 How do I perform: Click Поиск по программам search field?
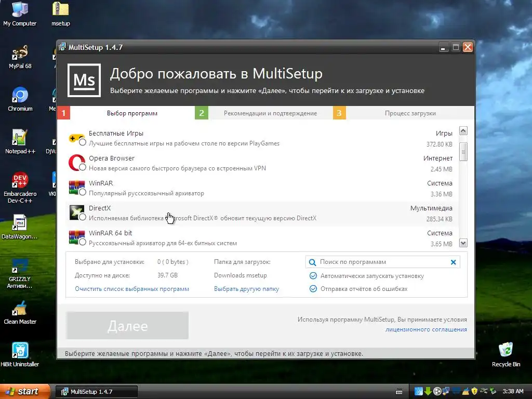[x=383, y=262]
